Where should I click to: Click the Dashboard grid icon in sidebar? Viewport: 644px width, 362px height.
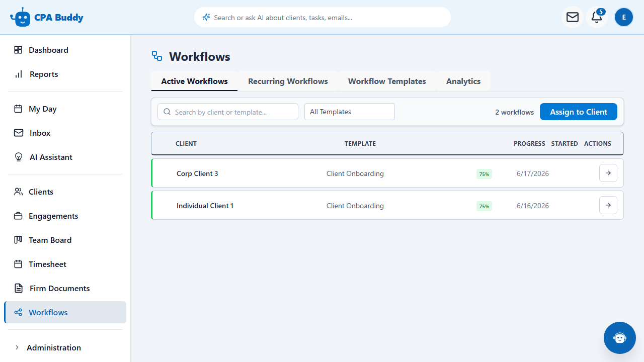[x=18, y=50]
